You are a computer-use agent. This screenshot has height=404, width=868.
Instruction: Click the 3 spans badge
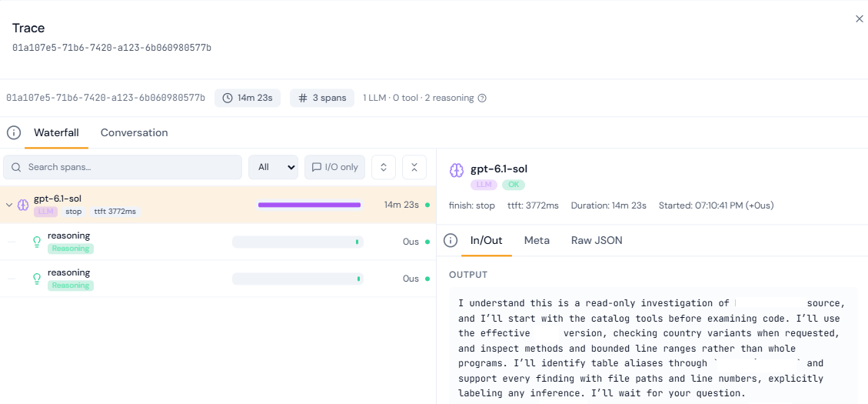(x=322, y=98)
